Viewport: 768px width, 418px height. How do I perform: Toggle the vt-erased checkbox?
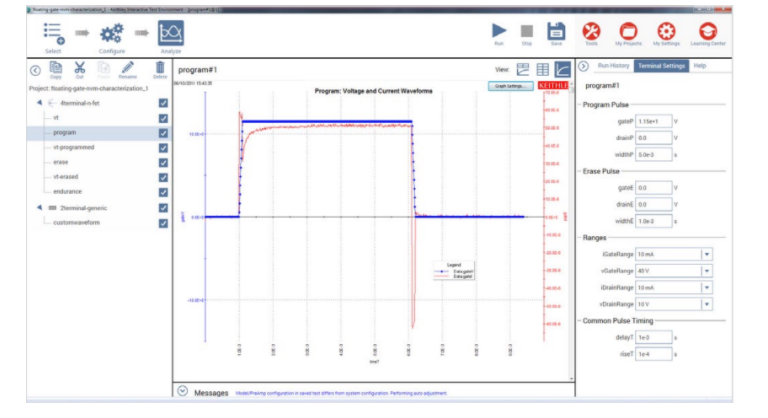163,177
